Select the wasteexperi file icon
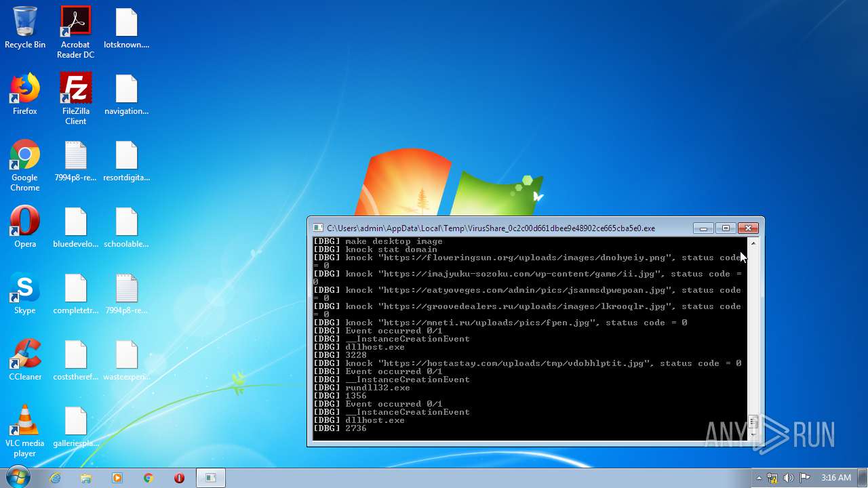The width and height of the screenshot is (868, 488). (126, 360)
